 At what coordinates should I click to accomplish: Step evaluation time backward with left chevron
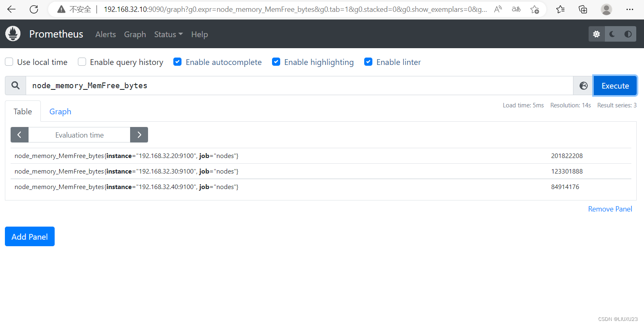pyautogui.click(x=19, y=135)
